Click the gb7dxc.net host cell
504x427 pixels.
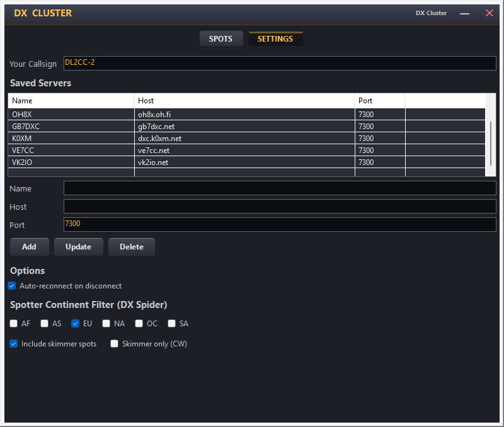[244, 126]
